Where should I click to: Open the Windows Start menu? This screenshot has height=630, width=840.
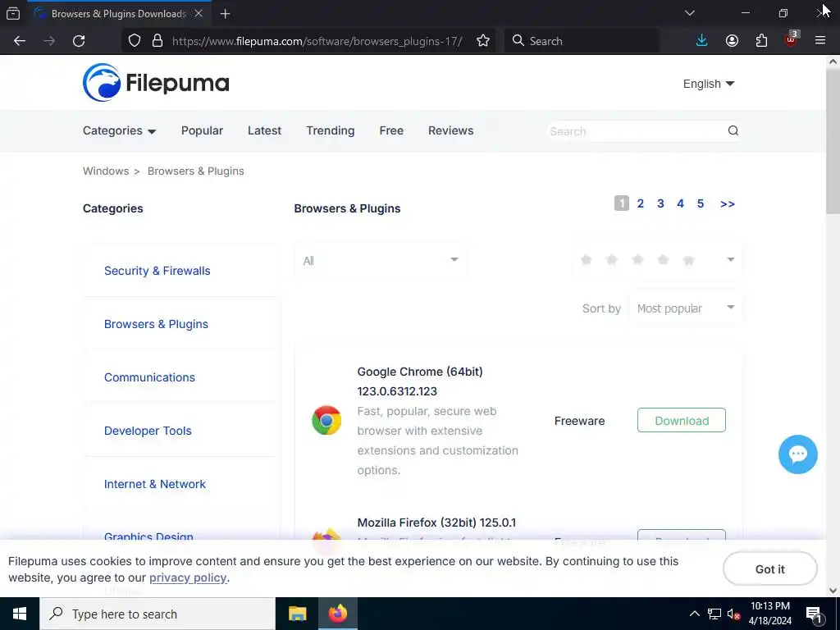tap(20, 614)
